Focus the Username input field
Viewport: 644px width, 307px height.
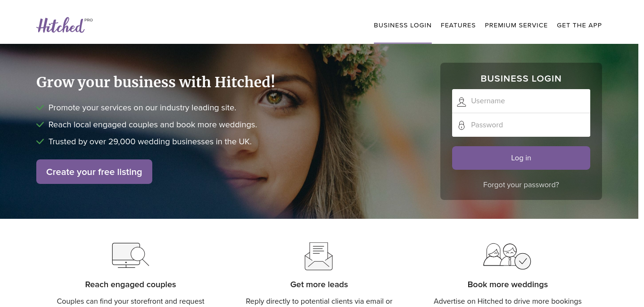coord(521,101)
